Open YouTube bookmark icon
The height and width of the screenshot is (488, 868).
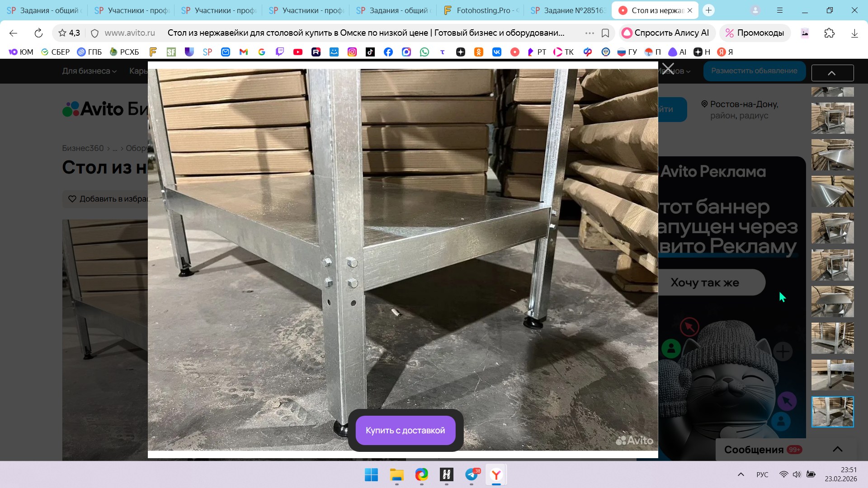[297, 52]
